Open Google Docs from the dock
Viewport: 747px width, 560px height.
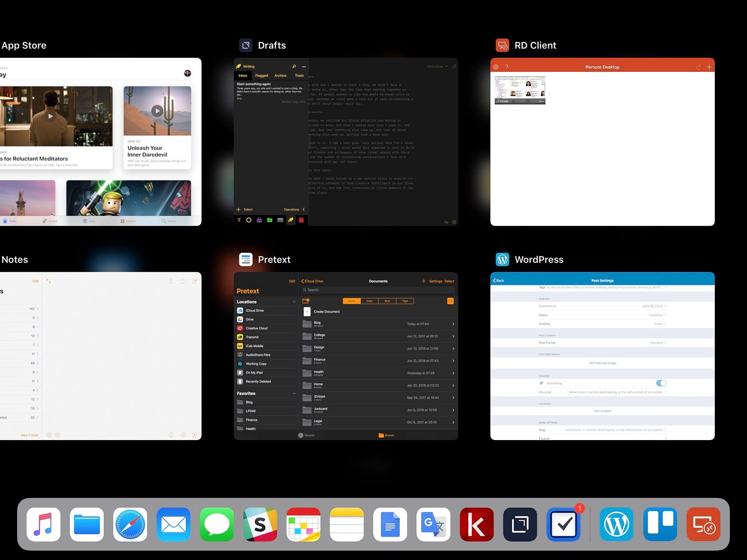pyautogui.click(x=390, y=525)
